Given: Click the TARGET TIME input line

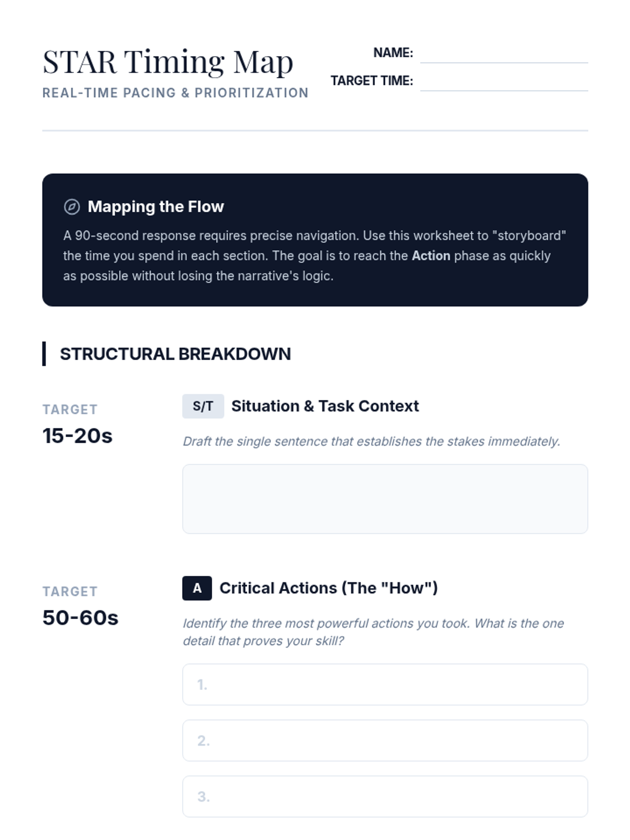Looking at the screenshot, I should click(x=503, y=82).
